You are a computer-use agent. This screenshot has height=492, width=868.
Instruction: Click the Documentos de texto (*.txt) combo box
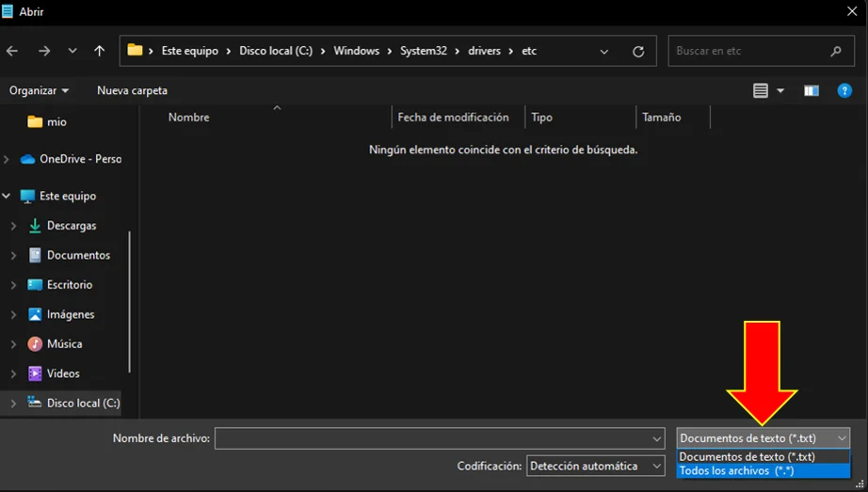coord(764,438)
